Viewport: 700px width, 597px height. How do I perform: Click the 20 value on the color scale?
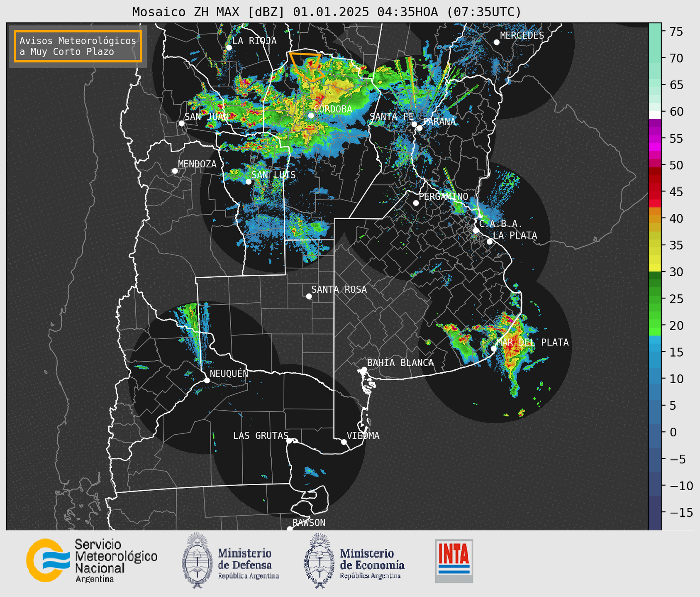point(676,325)
